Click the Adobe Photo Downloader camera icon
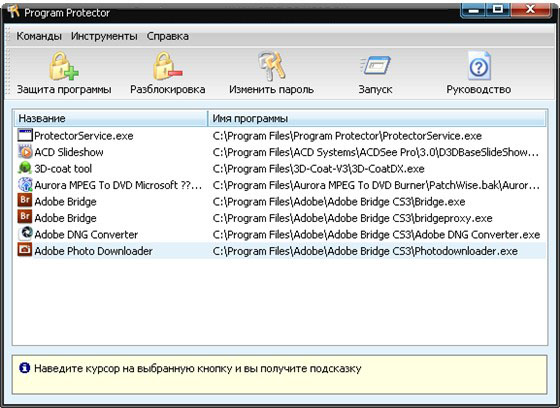The image size is (560, 408). tap(25, 250)
